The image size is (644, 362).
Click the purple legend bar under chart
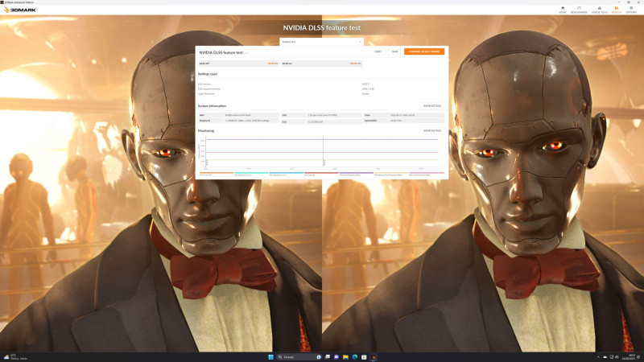[x=357, y=173]
